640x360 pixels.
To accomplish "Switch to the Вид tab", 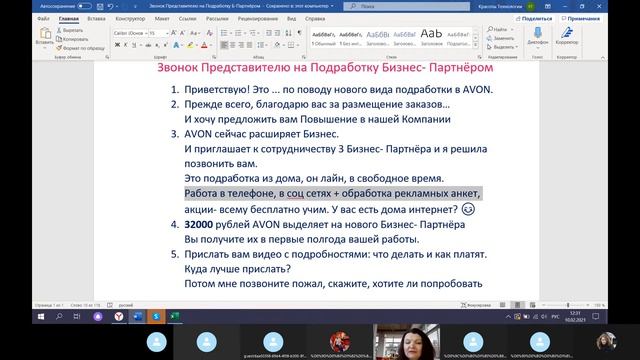I will (291, 19).
